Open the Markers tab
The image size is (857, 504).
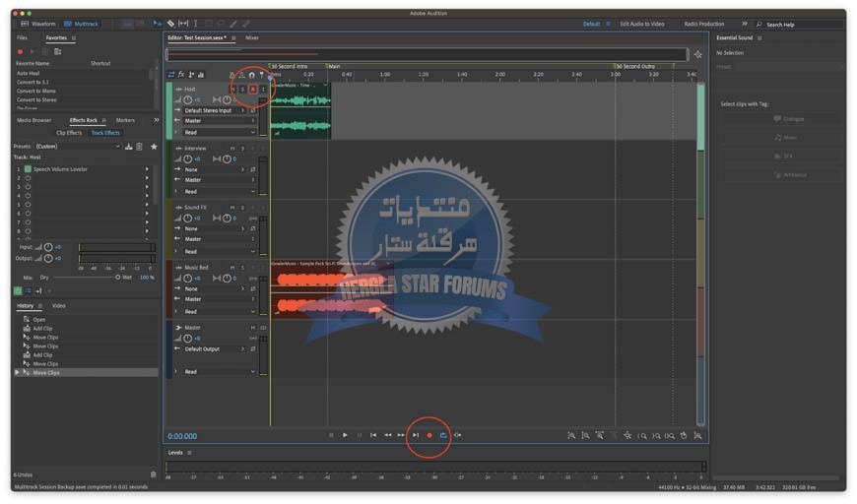tap(125, 120)
